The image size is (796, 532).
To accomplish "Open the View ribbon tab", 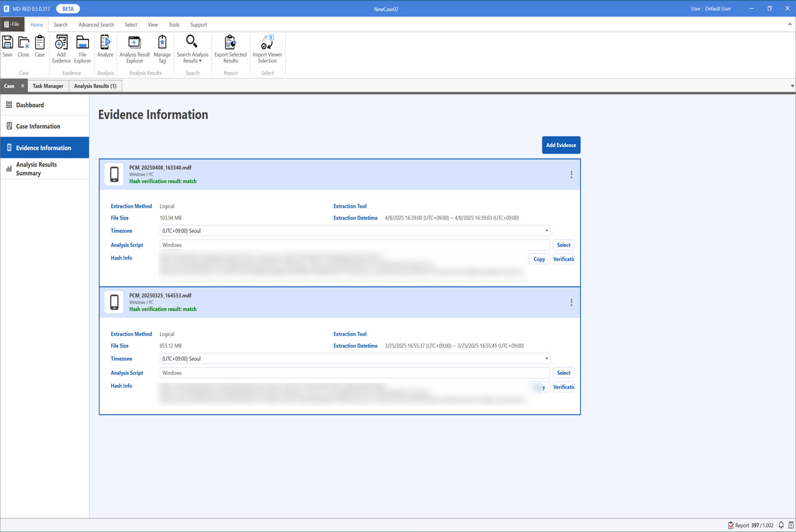I will coord(153,25).
